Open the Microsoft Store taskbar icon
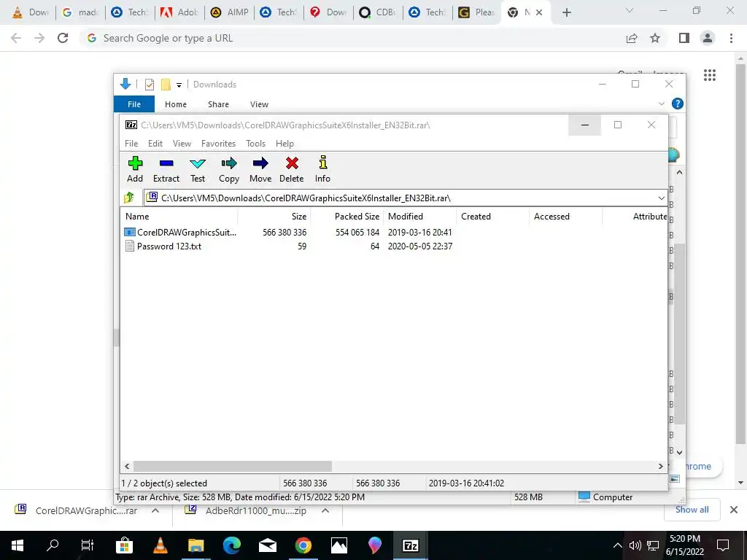747x560 pixels. (x=124, y=545)
